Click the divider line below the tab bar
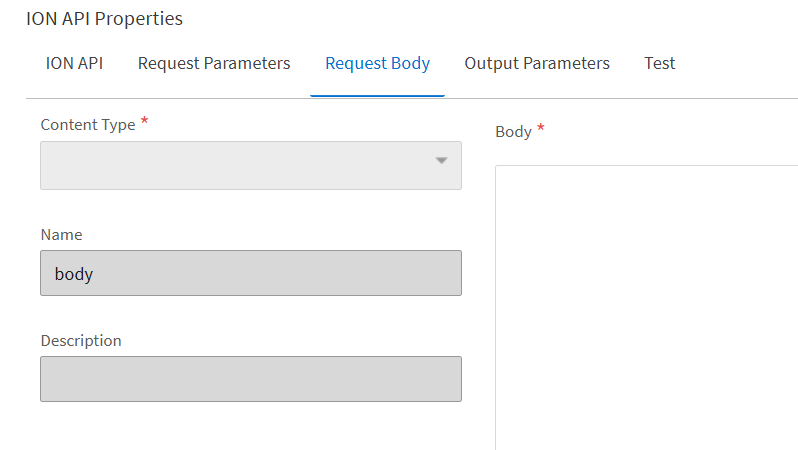The height and width of the screenshot is (450, 798). 600,98
